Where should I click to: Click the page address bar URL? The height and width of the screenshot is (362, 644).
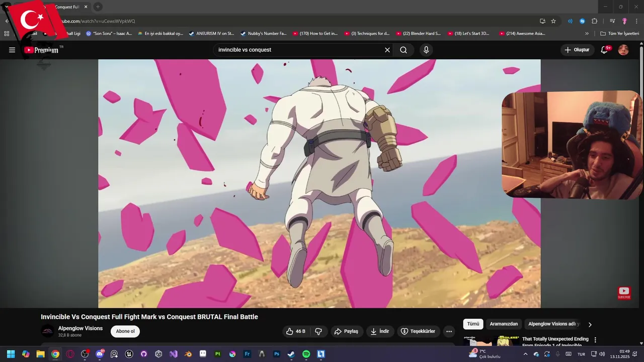(x=98, y=21)
